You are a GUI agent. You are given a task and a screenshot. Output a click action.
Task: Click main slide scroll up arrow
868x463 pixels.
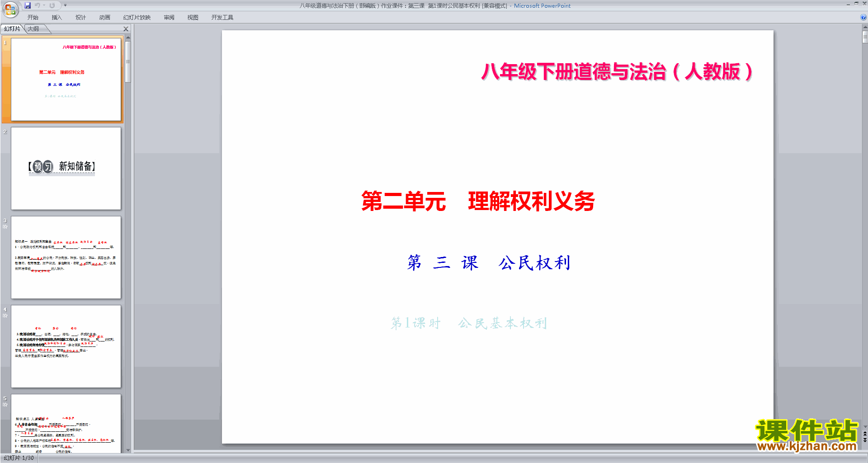(x=865, y=27)
